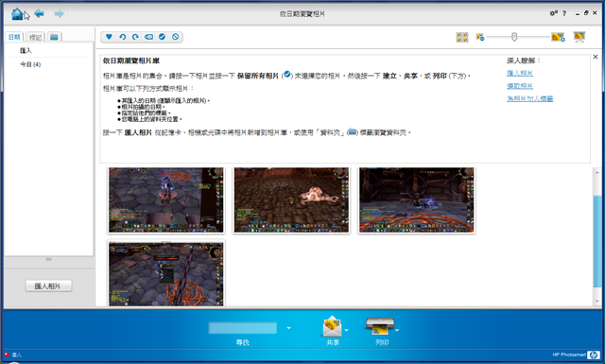The image size is (605, 364).
Task: Click the sidebar panel grip handle
Action: tap(48, 259)
